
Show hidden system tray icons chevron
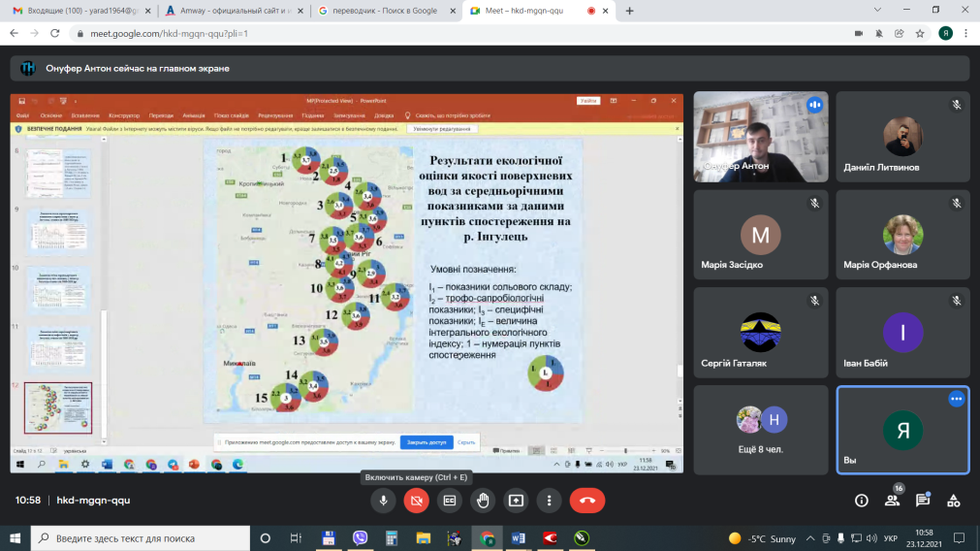point(810,538)
